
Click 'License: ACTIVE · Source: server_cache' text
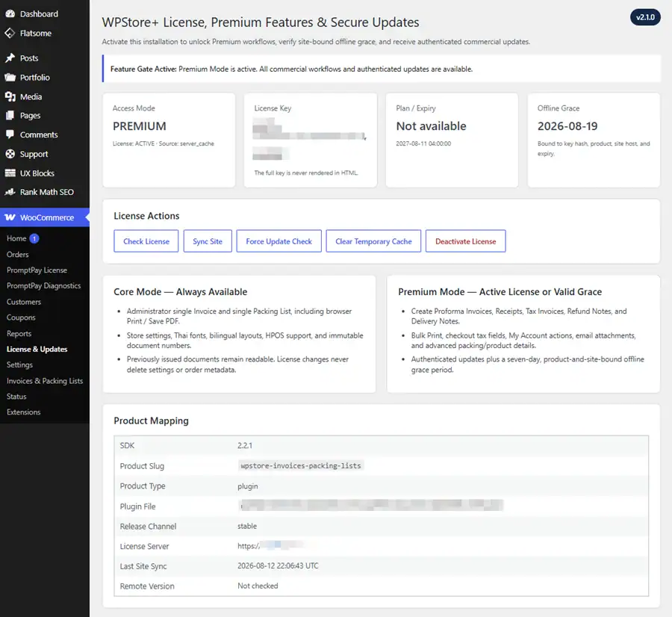(x=164, y=143)
